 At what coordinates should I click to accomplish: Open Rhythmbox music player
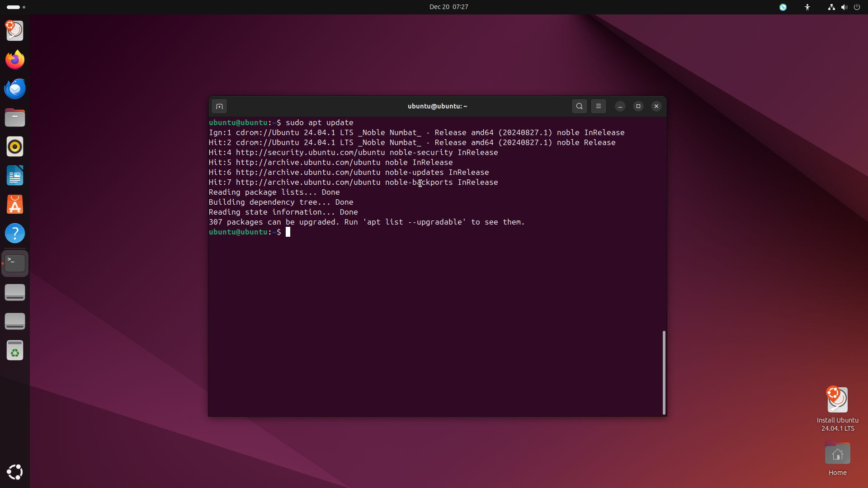coord(15,146)
